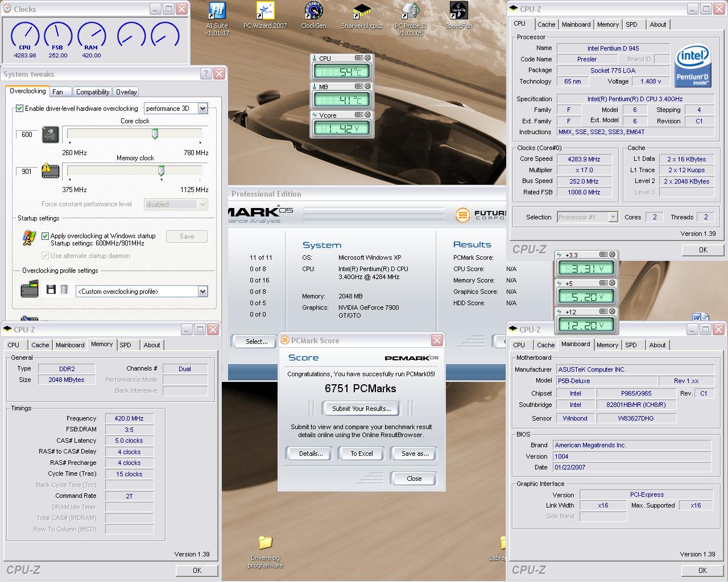Screen dimensions: 728x582
Task: Switch to Overlay tab
Action: pyautogui.click(x=126, y=92)
